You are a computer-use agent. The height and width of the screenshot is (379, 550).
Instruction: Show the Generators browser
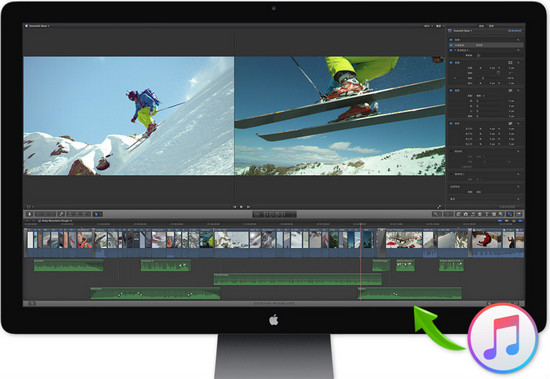click(x=494, y=214)
